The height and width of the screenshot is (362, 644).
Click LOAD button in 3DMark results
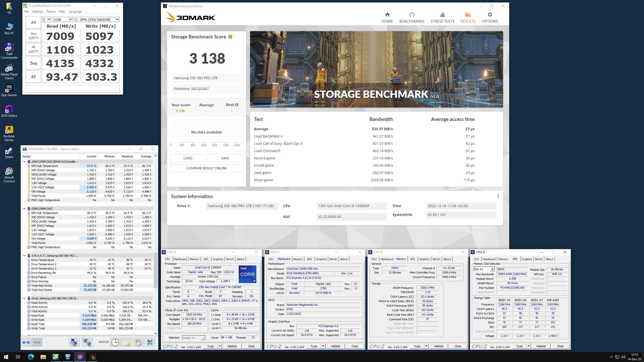point(188,158)
